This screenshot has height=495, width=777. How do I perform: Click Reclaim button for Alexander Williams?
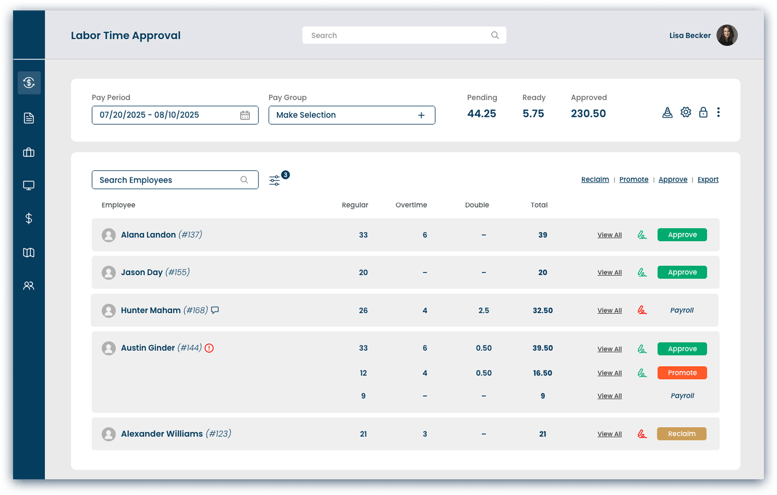pyautogui.click(x=682, y=434)
